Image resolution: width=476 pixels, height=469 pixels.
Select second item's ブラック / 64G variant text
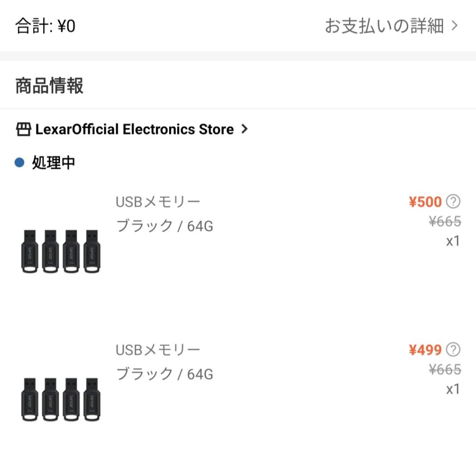pyautogui.click(x=165, y=374)
